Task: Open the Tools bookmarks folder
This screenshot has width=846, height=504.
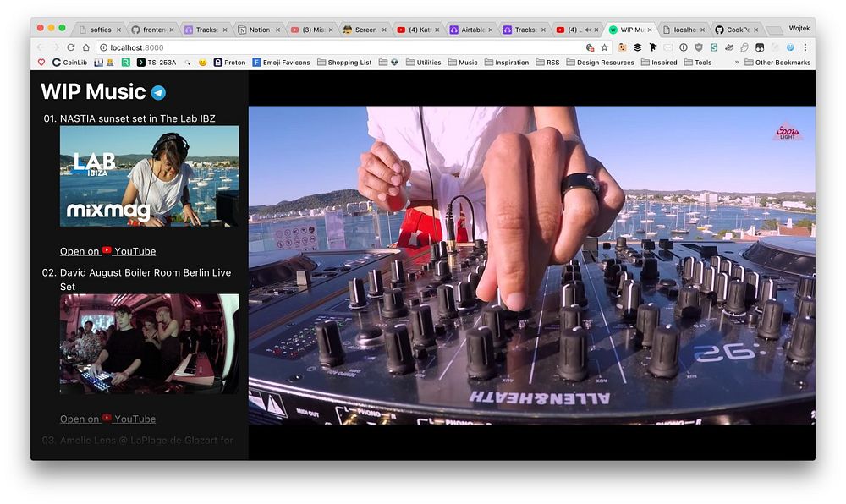Action: tap(698, 63)
